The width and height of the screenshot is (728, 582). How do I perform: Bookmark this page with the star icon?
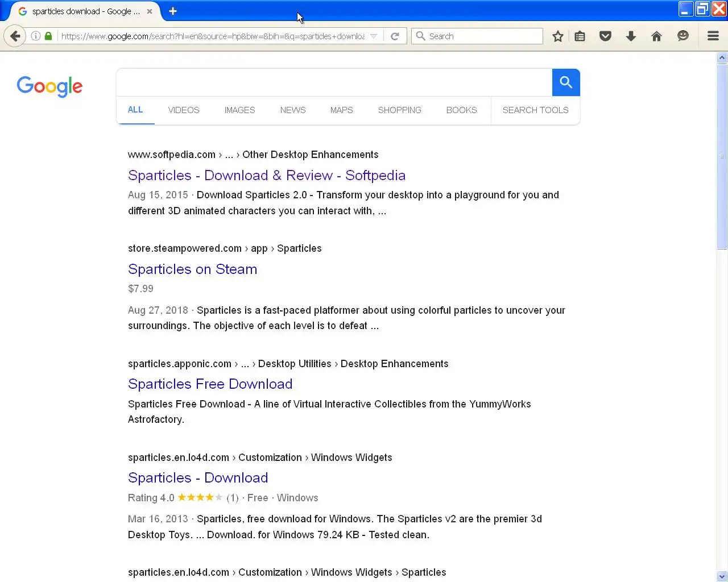[558, 36]
